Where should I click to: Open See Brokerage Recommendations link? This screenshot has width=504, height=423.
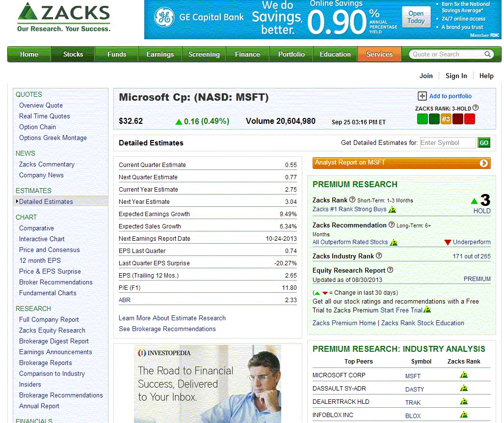click(167, 329)
